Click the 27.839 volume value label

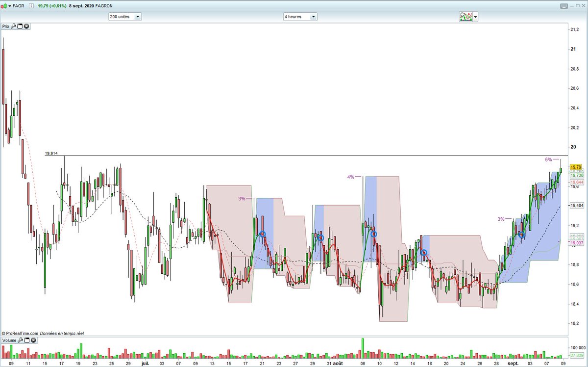(x=577, y=355)
